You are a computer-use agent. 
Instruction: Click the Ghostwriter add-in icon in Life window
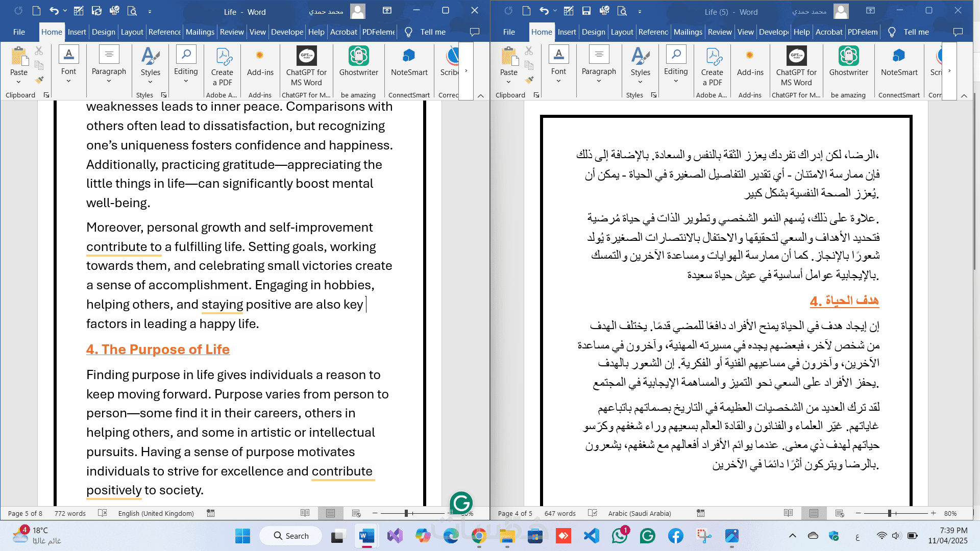358,56
